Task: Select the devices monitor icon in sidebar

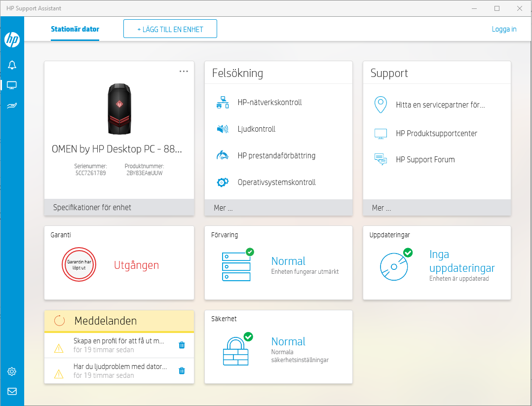Action: pos(12,85)
